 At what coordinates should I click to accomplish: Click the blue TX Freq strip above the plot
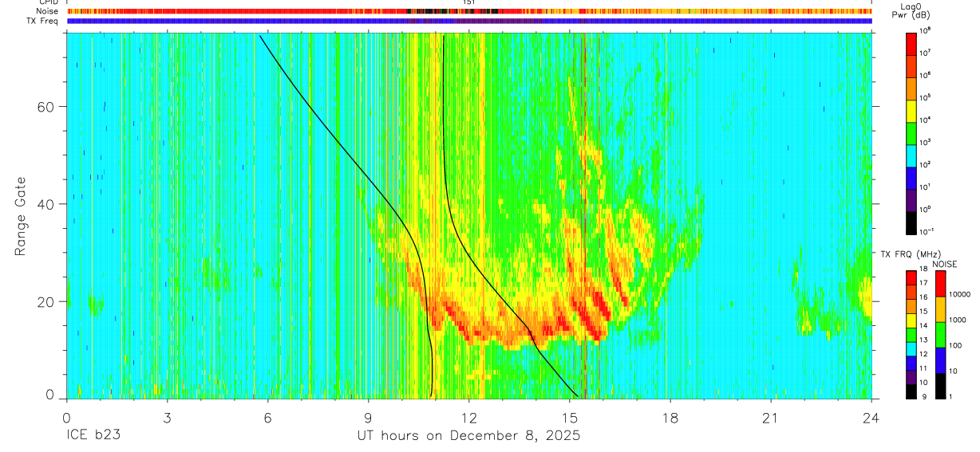point(468,21)
